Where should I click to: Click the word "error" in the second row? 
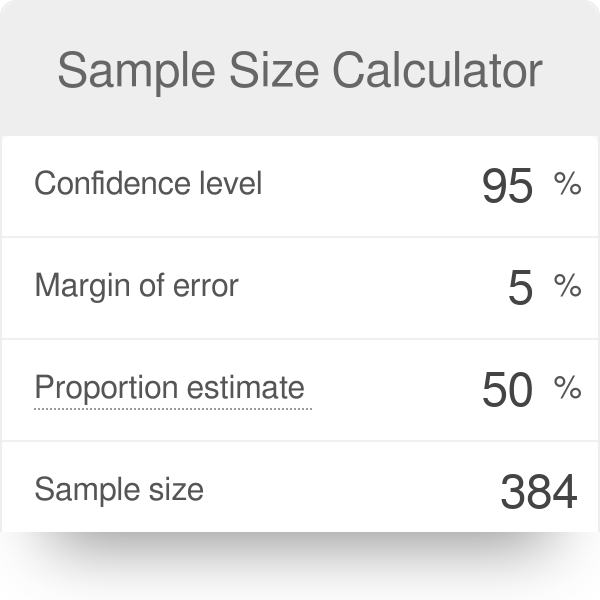208,287
